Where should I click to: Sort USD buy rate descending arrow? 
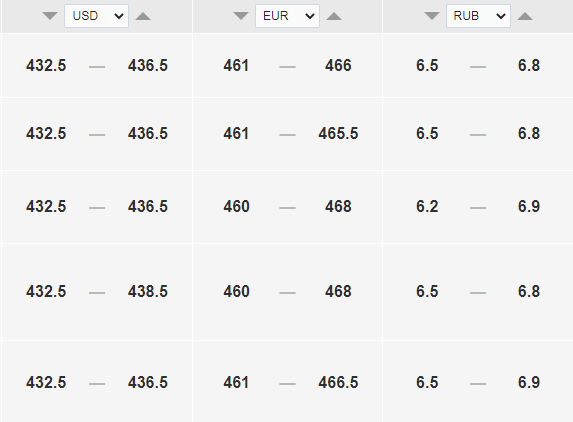[x=50, y=16]
